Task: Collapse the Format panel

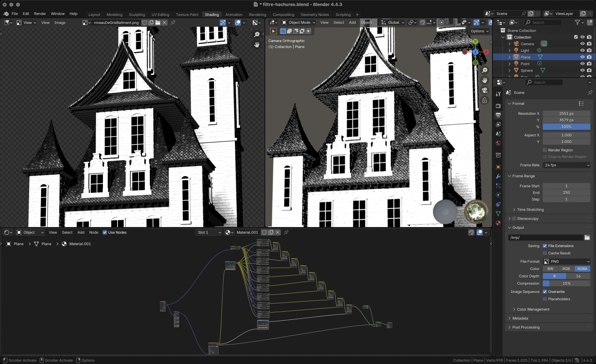Action: click(509, 104)
